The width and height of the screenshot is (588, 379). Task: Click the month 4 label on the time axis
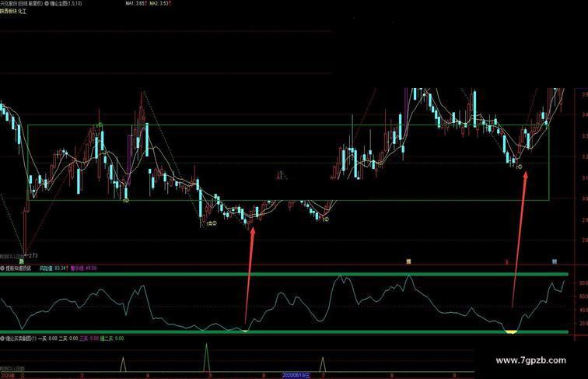pos(148,375)
